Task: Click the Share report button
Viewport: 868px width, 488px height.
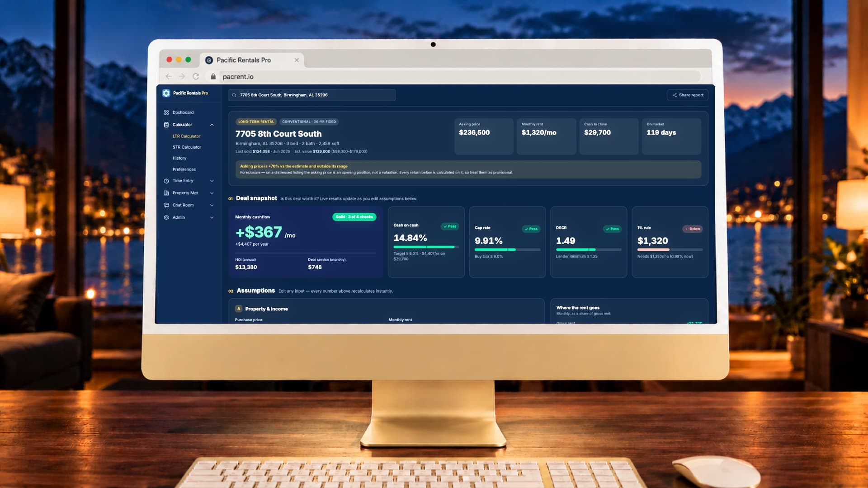Action: click(x=688, y=95)
